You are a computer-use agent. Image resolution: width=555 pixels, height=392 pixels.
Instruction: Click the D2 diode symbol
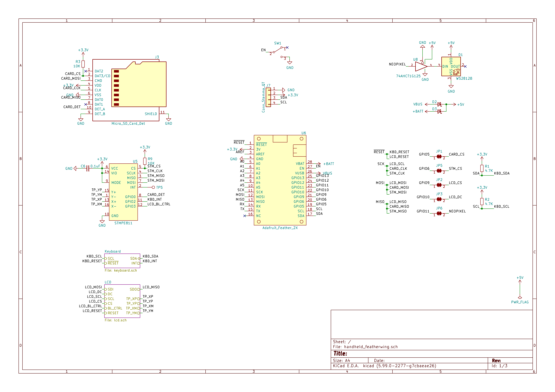pyautogui.click(x=439, y=104)
